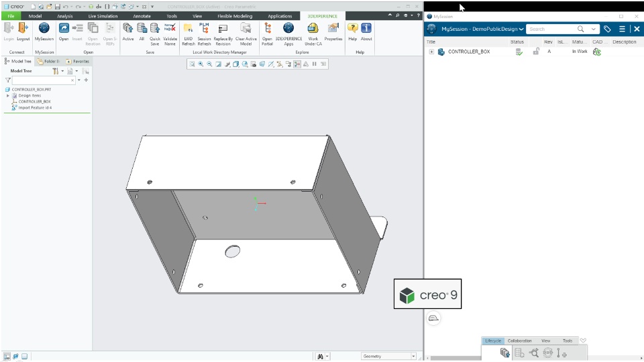The image size is (644, 362).
Task: Open the Collaboration tab in the bottom panel
Action: click(519, 341)
